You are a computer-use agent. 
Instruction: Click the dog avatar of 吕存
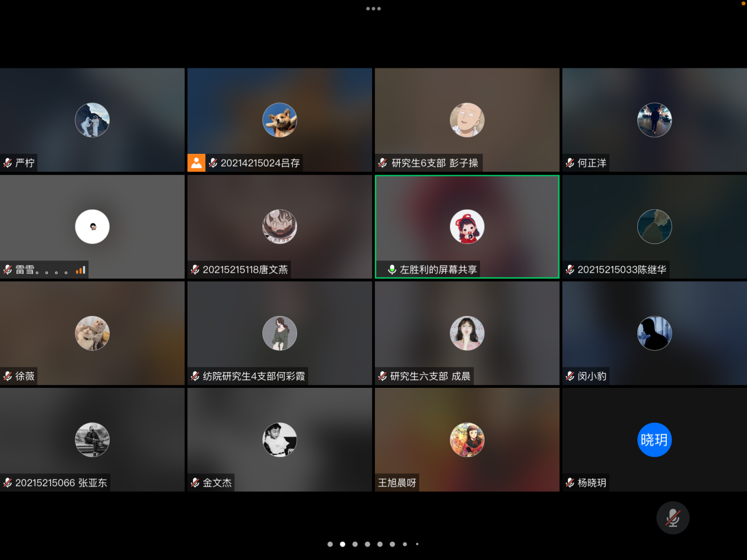click(x=279, y=120)
